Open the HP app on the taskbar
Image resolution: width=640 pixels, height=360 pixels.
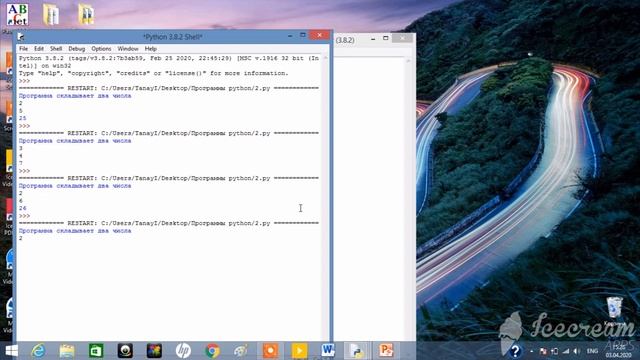(183, 351)
